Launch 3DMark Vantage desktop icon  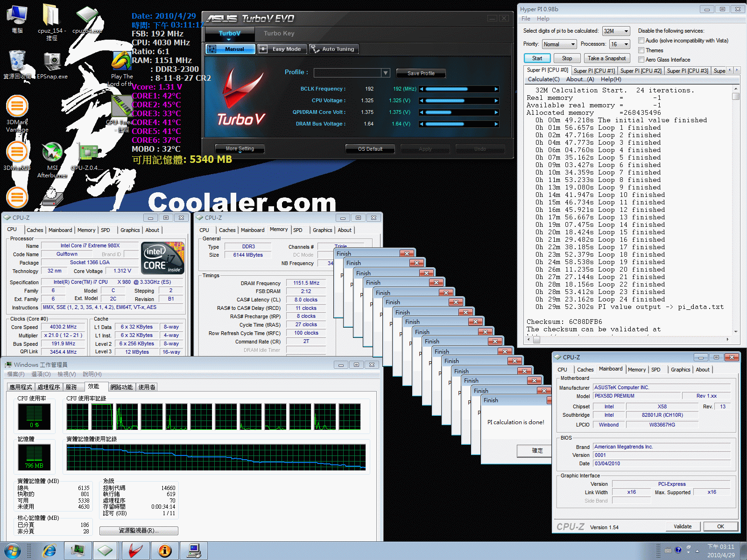coord(17,113)
